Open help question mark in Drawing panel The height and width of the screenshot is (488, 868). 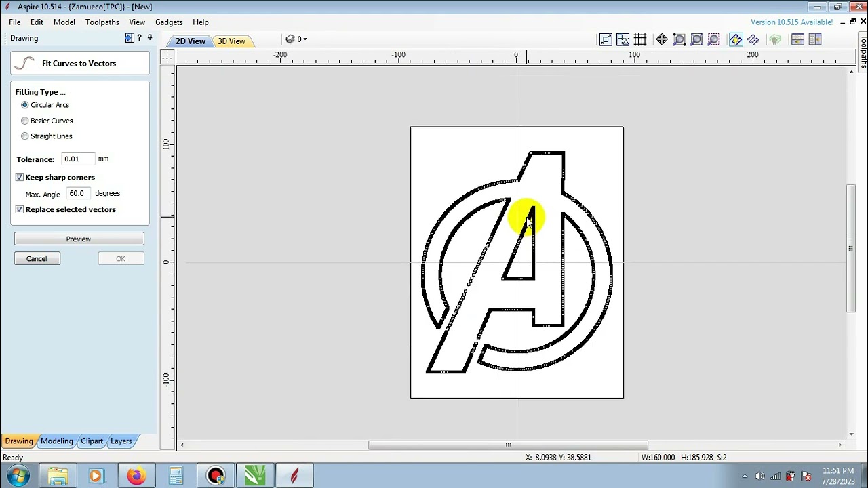tap(140, 38)
